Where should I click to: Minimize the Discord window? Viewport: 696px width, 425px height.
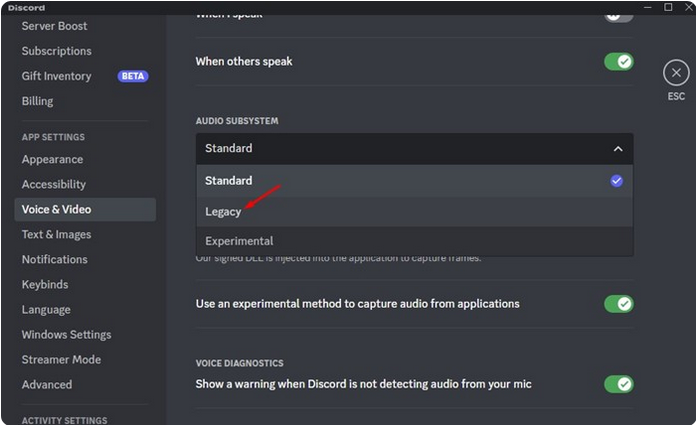648,7
